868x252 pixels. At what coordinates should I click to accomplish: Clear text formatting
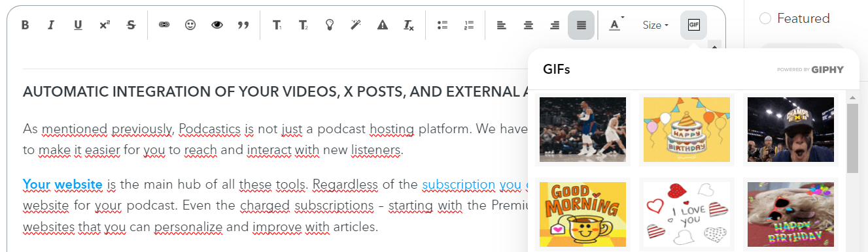(x=409, y=25)
